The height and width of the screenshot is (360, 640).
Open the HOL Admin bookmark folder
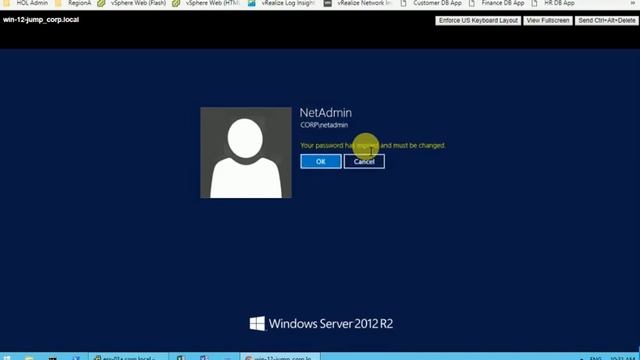[x=26, y=3]
